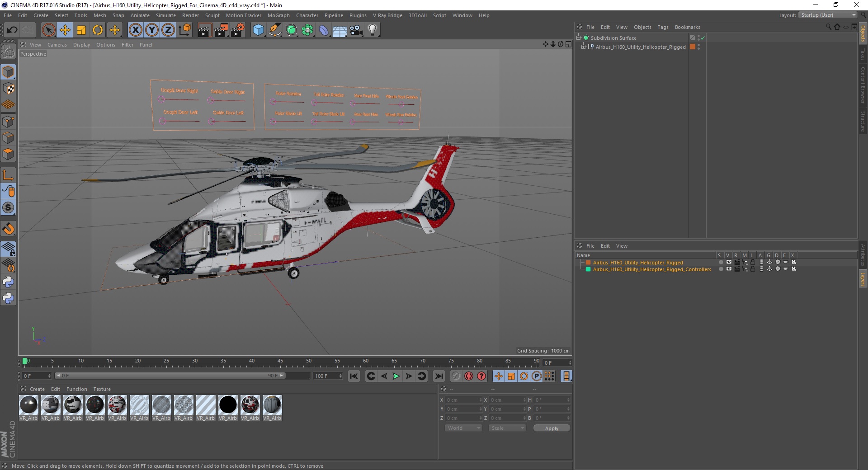
Task: Open the Layers side tab
Action: click(x=863, y=279)
